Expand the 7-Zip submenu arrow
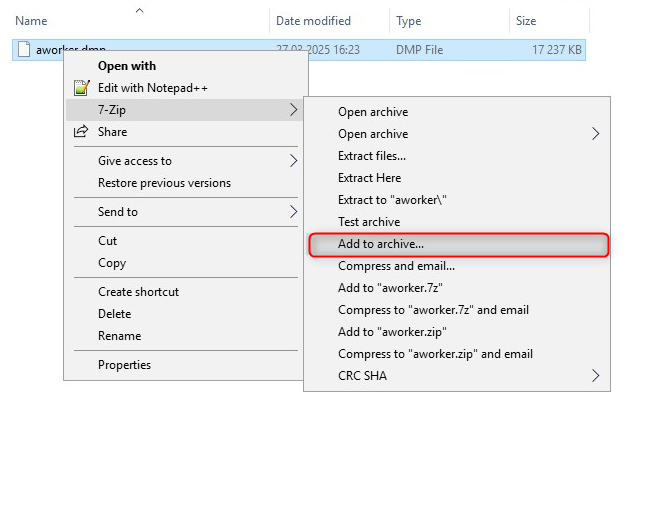 coord(293,110)
